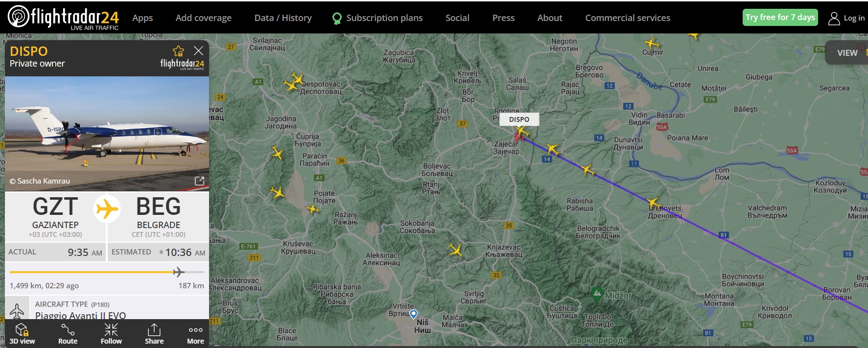868x348 pixels.
Task: Open the user Log in icon
Action: pos(834,18)
